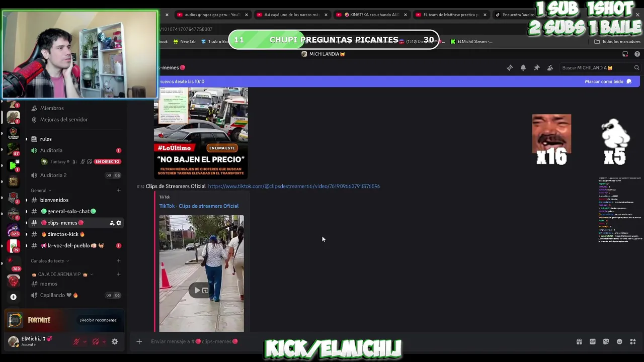The height and width of the screenshot is (362, 644).
Task: Open notification settings bell icon
Action: (523, 68)
